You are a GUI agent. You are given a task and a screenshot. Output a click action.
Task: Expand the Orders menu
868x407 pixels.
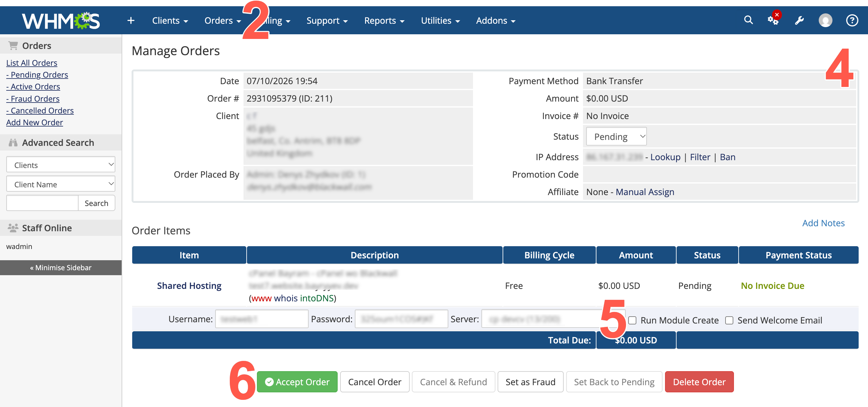(x=223, y=21)
